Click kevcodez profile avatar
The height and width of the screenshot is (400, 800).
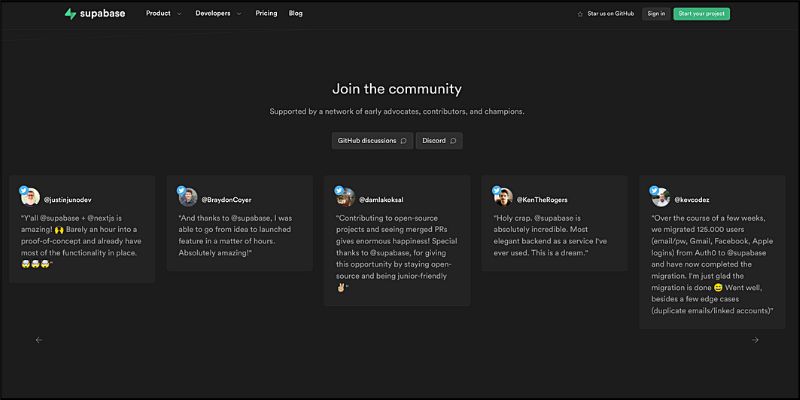coord(661,197)
